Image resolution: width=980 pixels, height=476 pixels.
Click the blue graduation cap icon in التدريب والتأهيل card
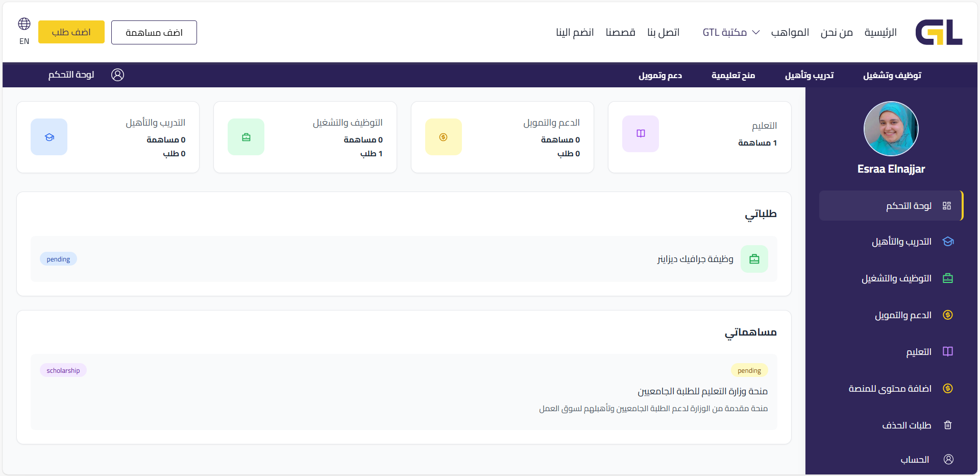(x=49, y=137)
